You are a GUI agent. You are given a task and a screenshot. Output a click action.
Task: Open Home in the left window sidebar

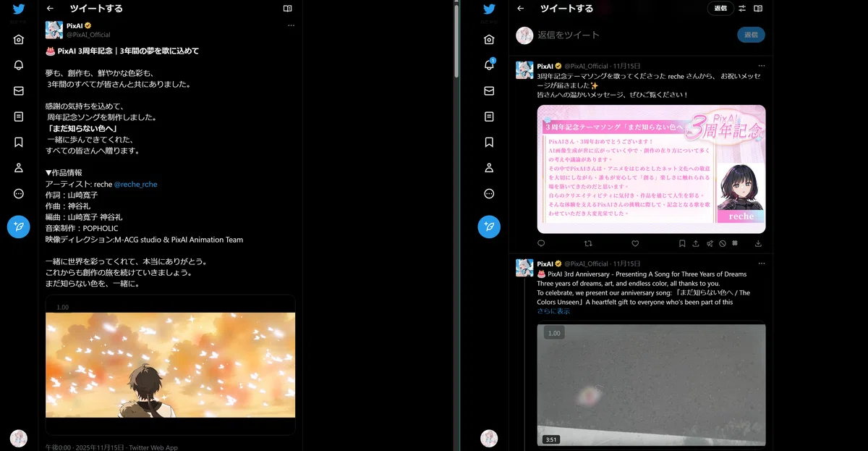point(19,40)
